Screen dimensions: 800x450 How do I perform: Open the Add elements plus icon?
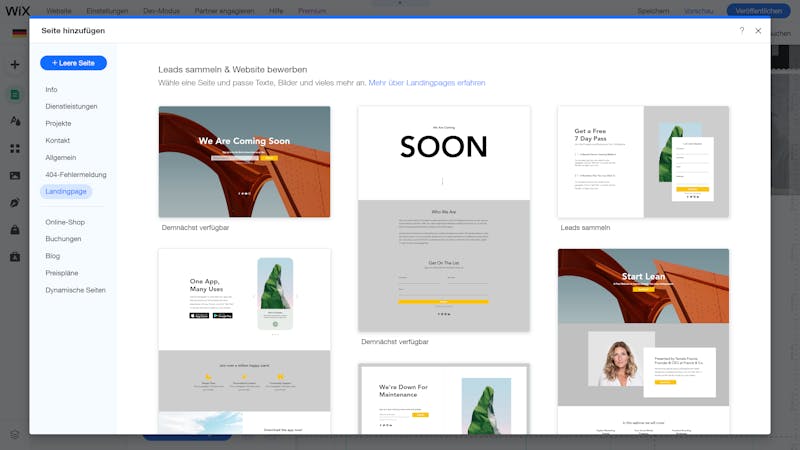tap(15, 65)
